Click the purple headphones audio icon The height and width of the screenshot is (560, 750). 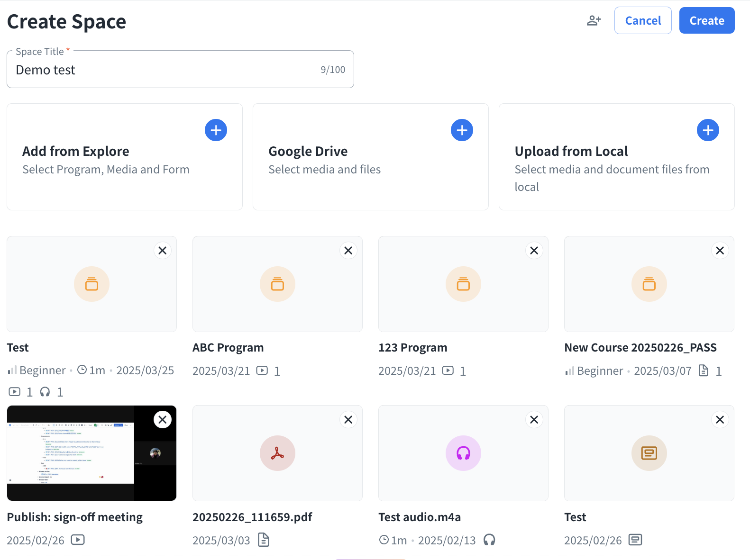click(463, 453)
